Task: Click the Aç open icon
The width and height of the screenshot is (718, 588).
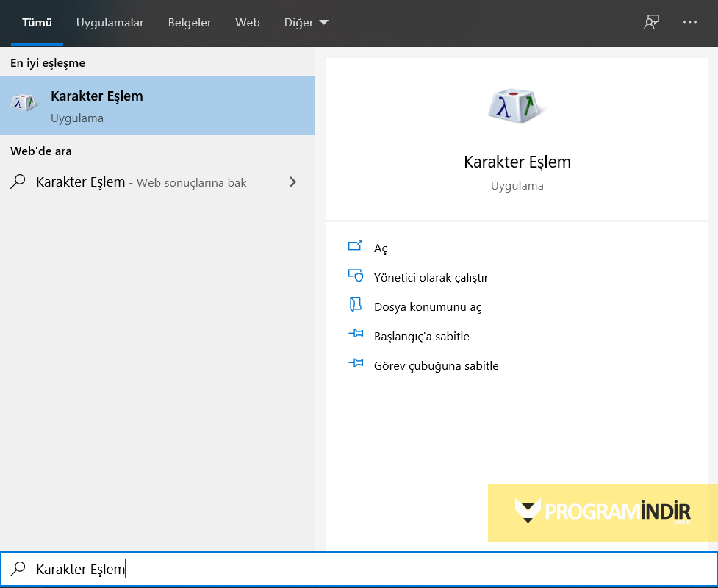Action: point(356,246)
